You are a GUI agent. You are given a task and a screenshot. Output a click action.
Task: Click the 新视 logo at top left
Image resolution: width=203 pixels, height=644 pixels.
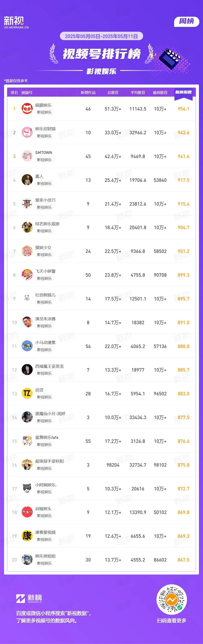(16, 22)
